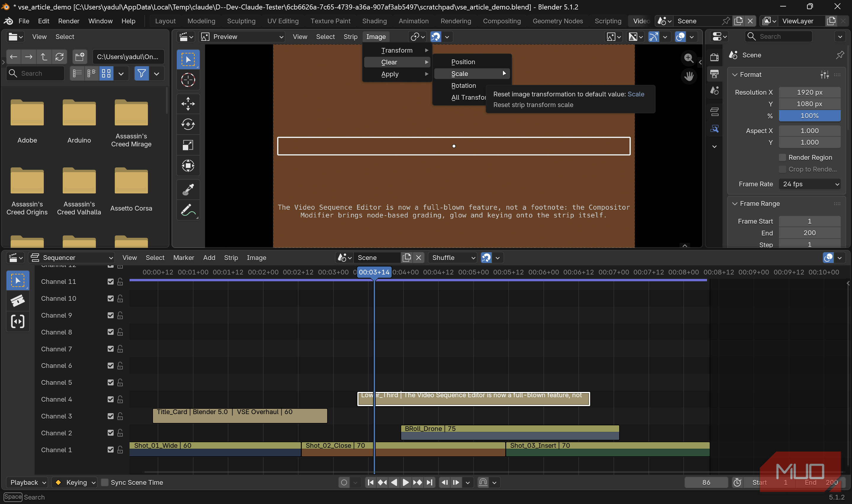Viewport: 852px width, 504px height.
Task: Play the animation in reverse
Action: tap(394, 482)
